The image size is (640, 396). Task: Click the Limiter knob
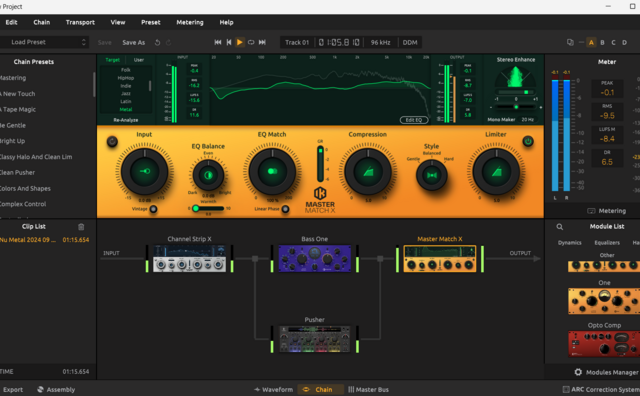click(496, 171)
